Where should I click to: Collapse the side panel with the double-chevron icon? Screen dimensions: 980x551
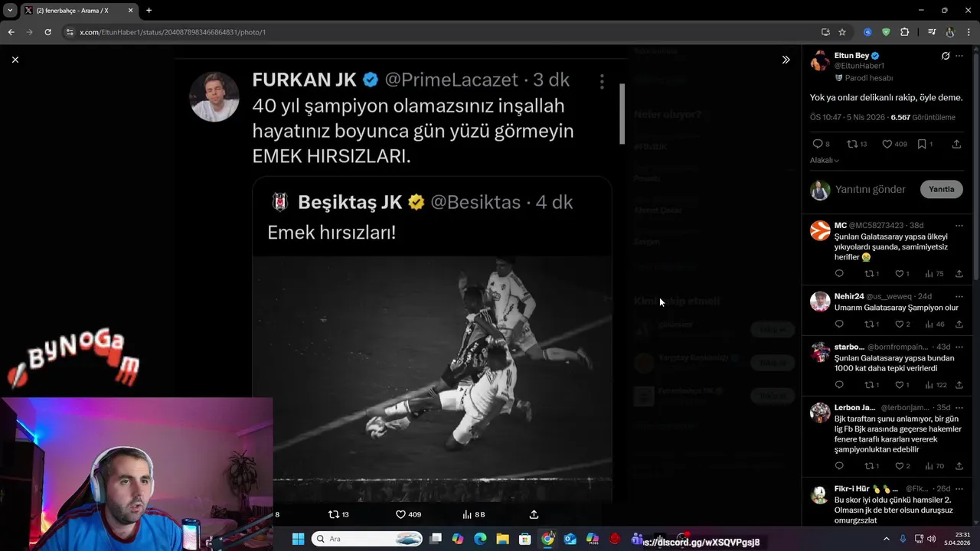(x=786, y=60)
